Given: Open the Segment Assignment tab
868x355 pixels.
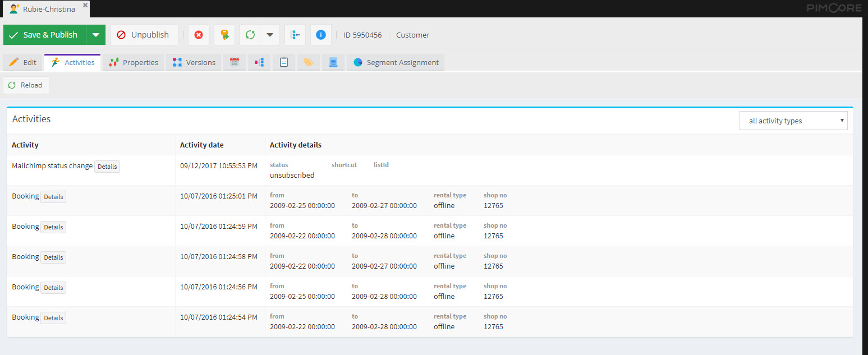Looking at the screenshot, I should coord(396,62).
